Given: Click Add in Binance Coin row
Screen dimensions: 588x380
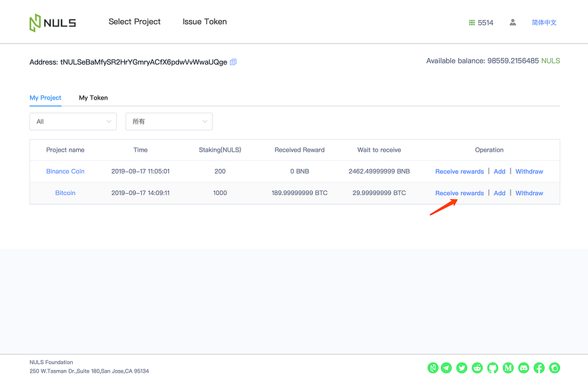Looking at the screenshot, I should click(500, 171).
